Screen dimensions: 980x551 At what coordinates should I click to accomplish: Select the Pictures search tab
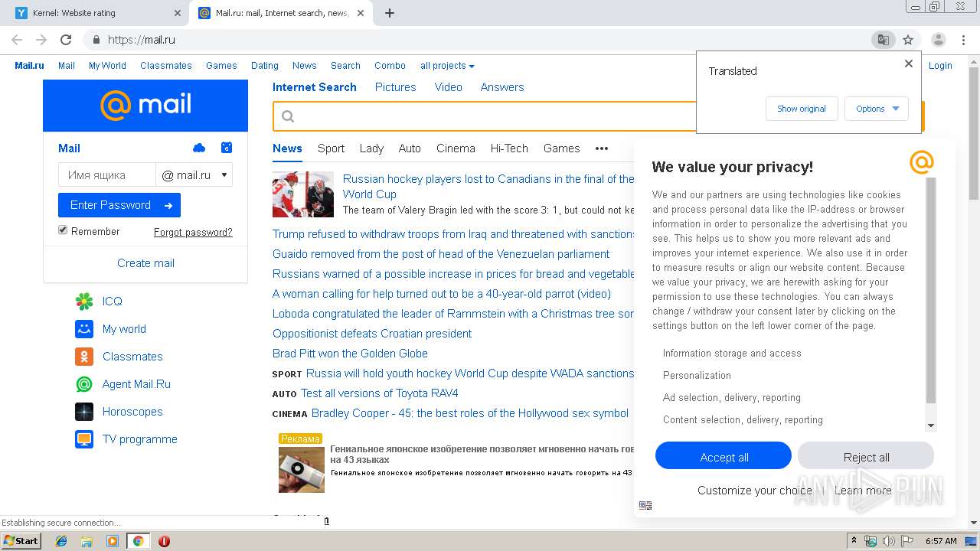pos(396,87)
